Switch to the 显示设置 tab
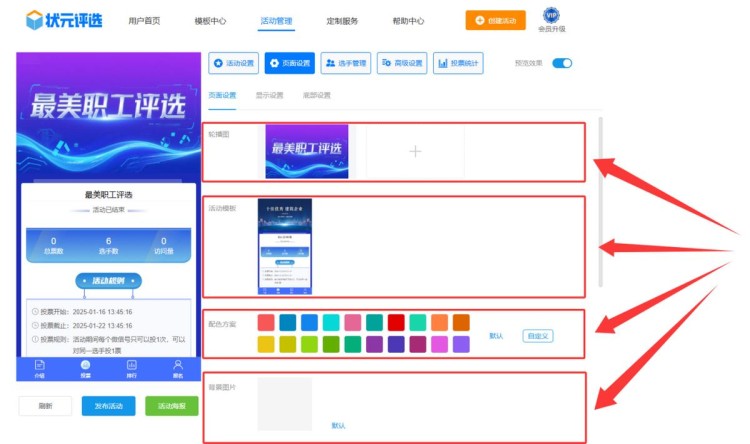 tap(269, 95)
